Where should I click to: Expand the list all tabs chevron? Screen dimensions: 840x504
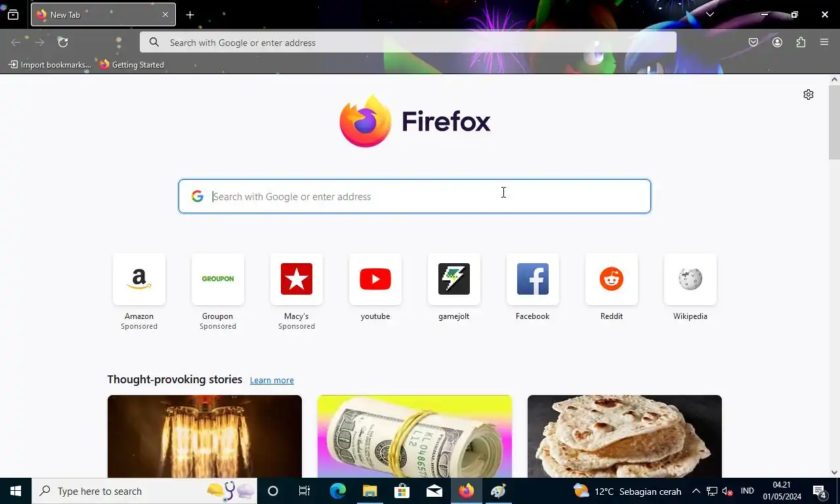tap(709, 14)
